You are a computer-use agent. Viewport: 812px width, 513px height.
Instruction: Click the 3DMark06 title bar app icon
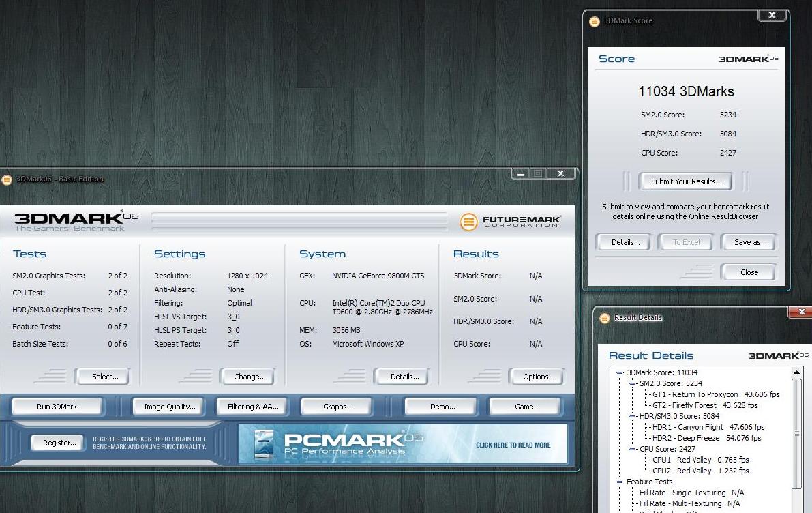click(6, 180)
